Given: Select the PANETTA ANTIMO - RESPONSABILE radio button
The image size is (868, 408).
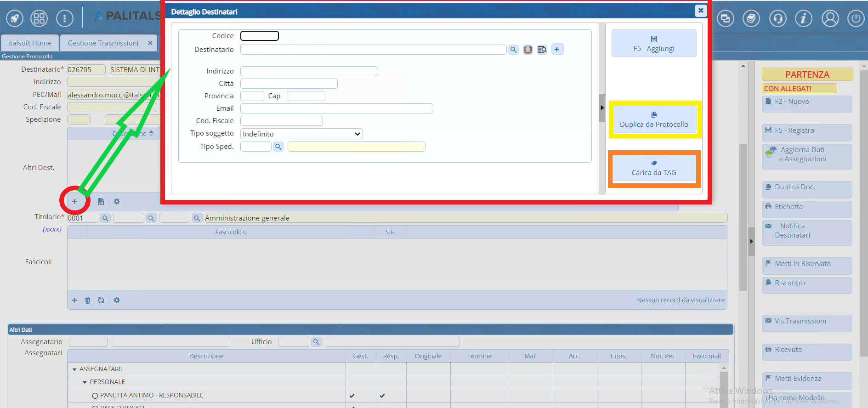Looking at the screenshot, I should click(x=95, y=396).
